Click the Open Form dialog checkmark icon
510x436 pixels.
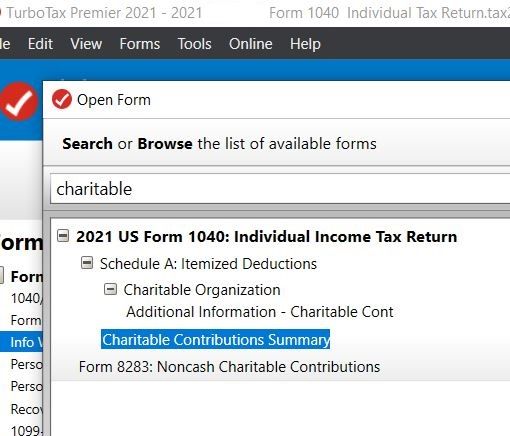(62, 99)
